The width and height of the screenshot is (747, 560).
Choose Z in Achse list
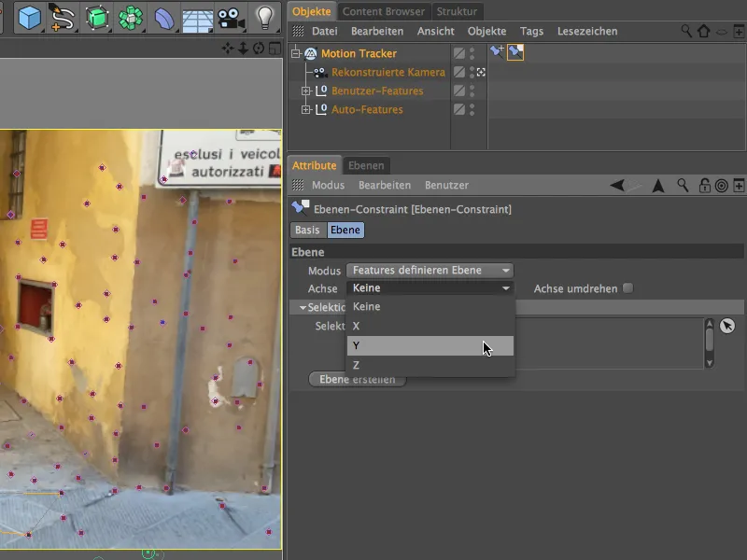coord(430,365)
